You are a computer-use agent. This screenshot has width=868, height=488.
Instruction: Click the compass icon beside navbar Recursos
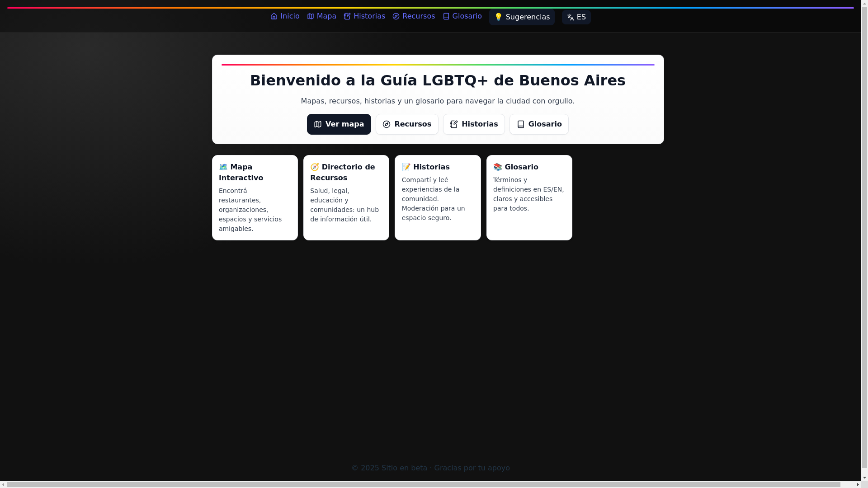coord(396,16)
